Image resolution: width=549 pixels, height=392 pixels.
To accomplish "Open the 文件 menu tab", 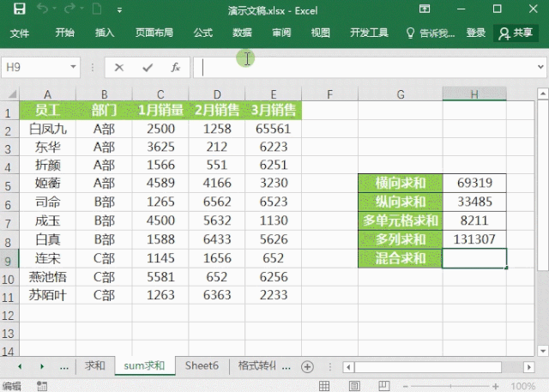I will click(x=20, y=33).
